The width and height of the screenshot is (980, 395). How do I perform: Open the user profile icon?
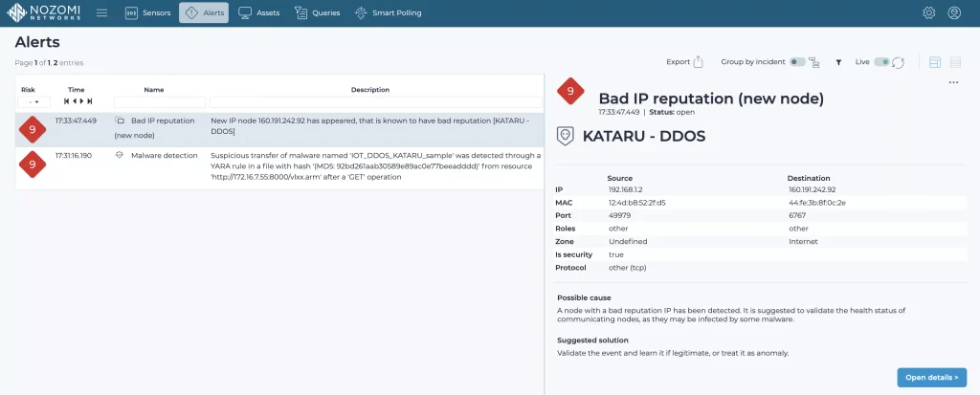pyautogui.click(x=954, y=12)
